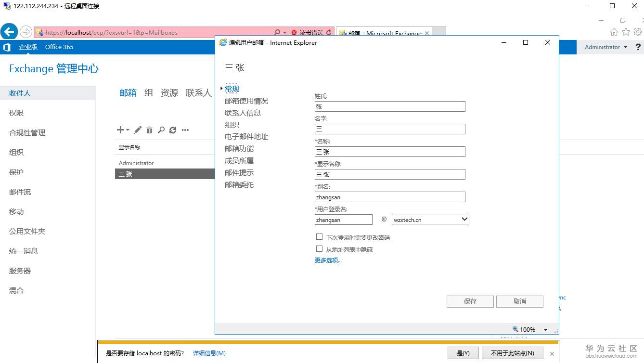Select the 邮箱委托 section
The height and width of the screenshot is (363, 644).
(x=239, y=185)
